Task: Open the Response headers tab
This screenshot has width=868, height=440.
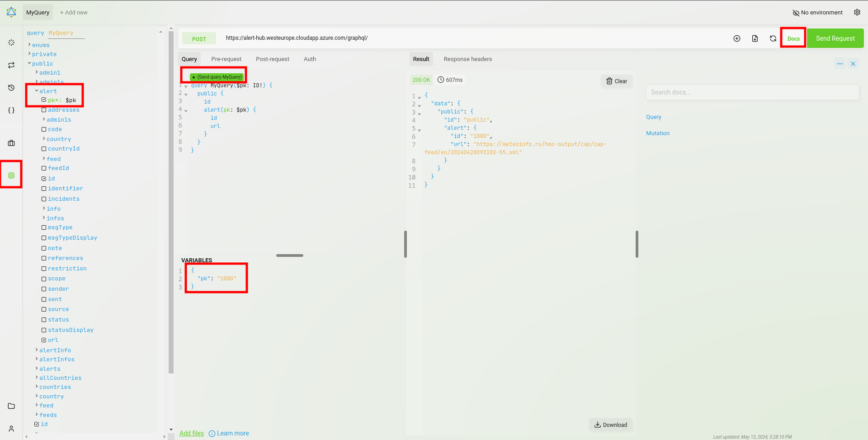Action: (467, 59)
